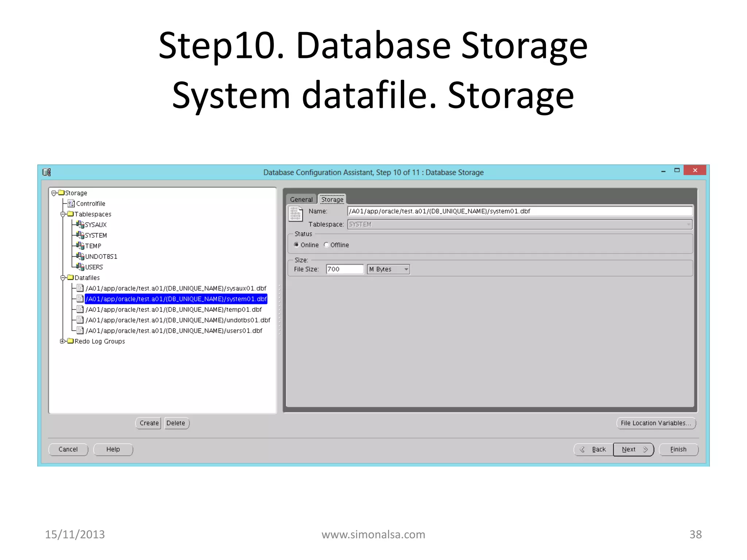This screenshot has width=747, height=560.
Task: Click the system01.dbf datafile icon
Action: click(80, 299)
